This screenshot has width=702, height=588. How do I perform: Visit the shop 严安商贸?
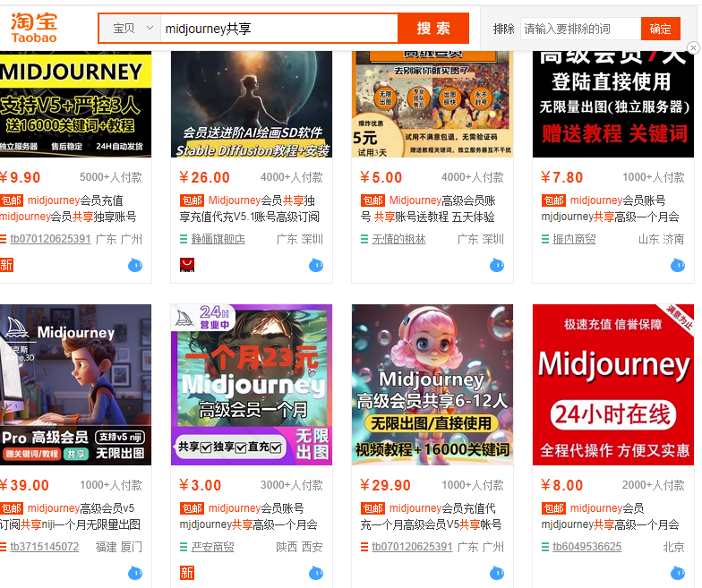tap(213, 547)
